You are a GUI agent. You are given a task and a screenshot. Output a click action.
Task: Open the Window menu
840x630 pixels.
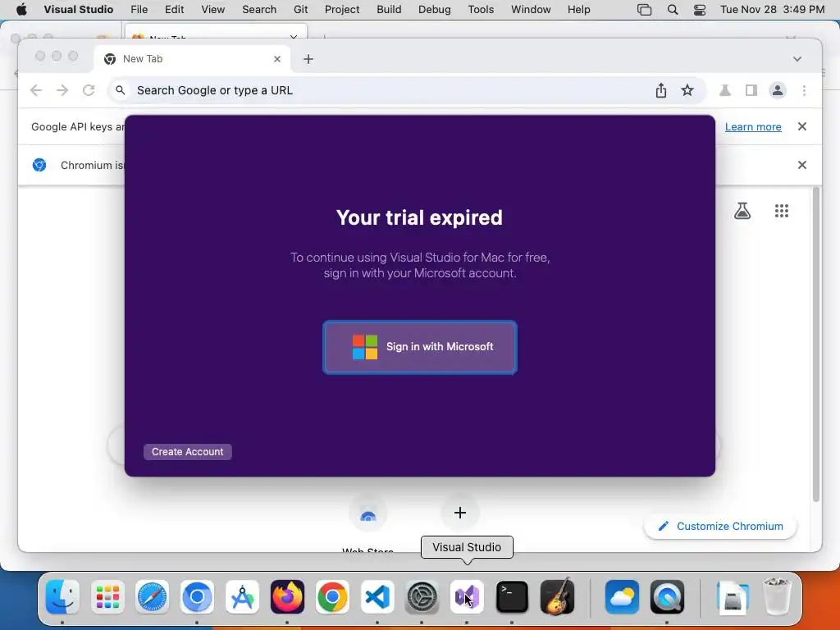[531, 10]
